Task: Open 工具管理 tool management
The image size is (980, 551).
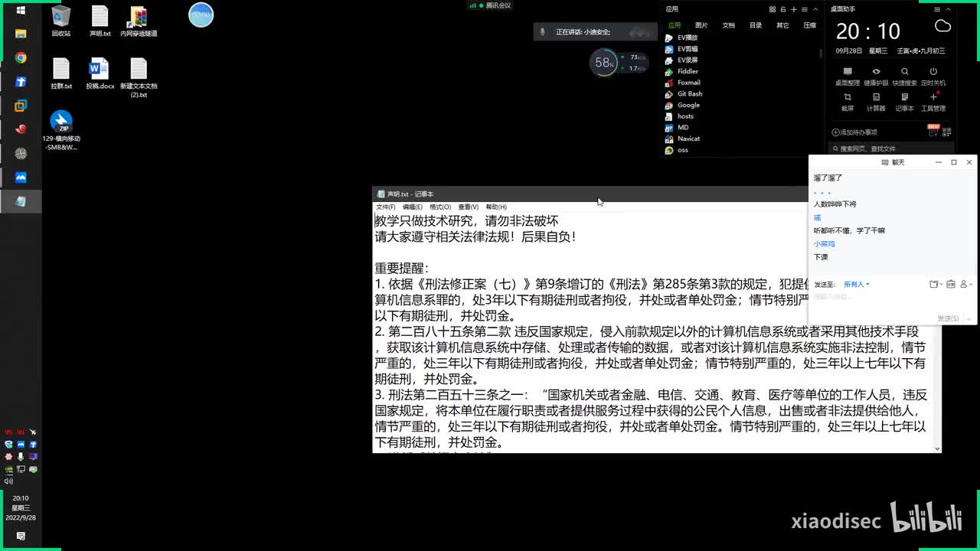Action: pos(933,102)
